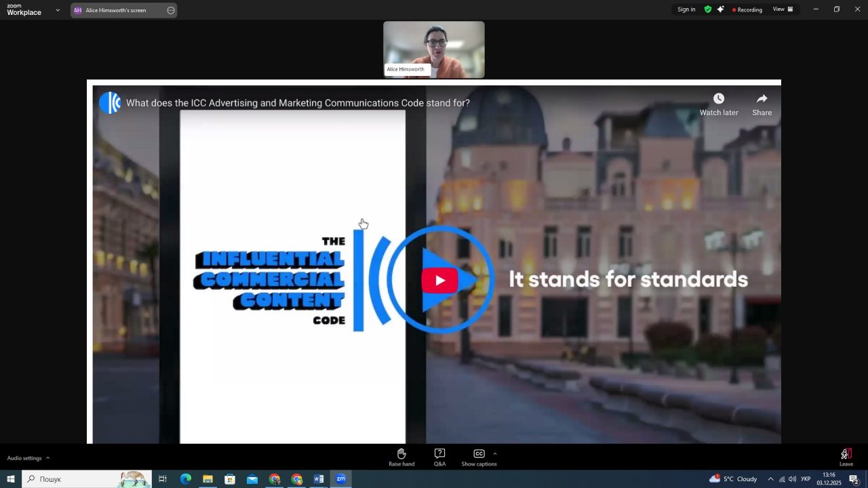This screenshot has height=488, width=868.
Task: Toggle Raise hand
Action: coord(401,457)
